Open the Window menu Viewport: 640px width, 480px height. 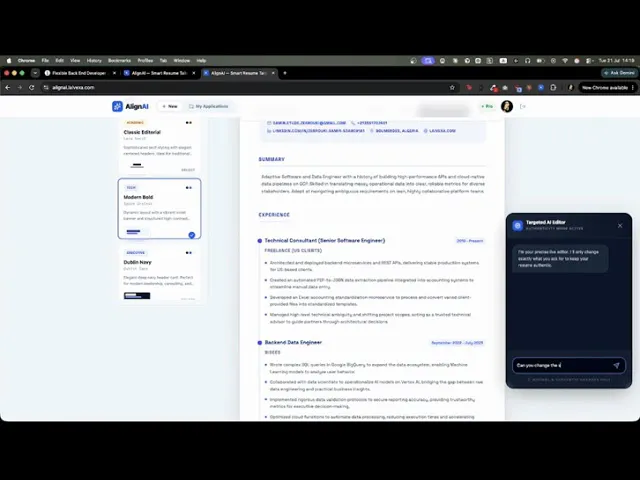[x=182, y=60]
